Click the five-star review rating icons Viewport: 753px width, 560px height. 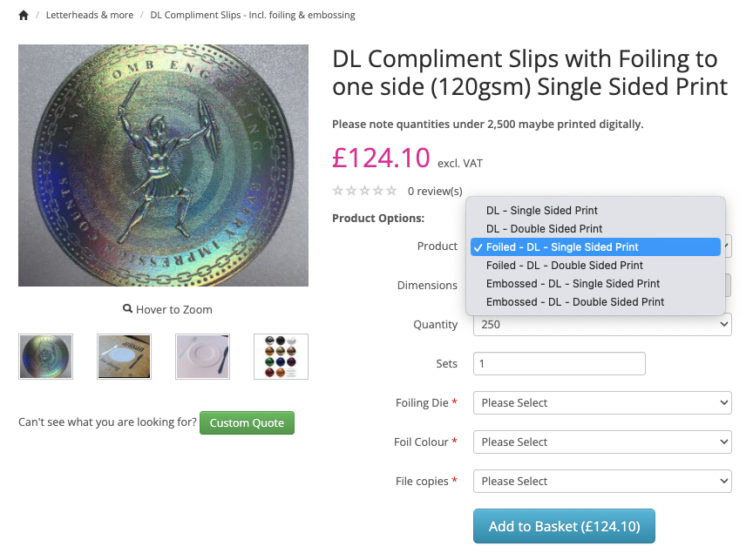pyautogui.click(x=364, y=191)
